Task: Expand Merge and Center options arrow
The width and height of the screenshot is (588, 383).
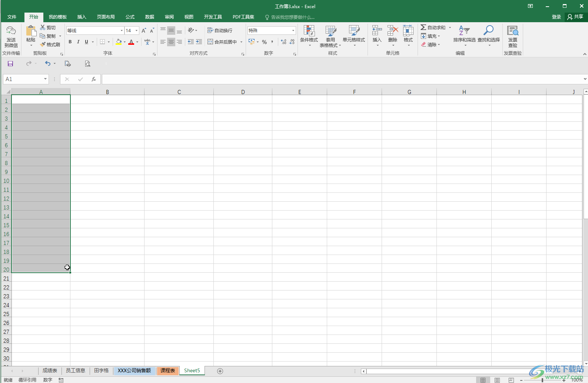Action: point(241,42)
